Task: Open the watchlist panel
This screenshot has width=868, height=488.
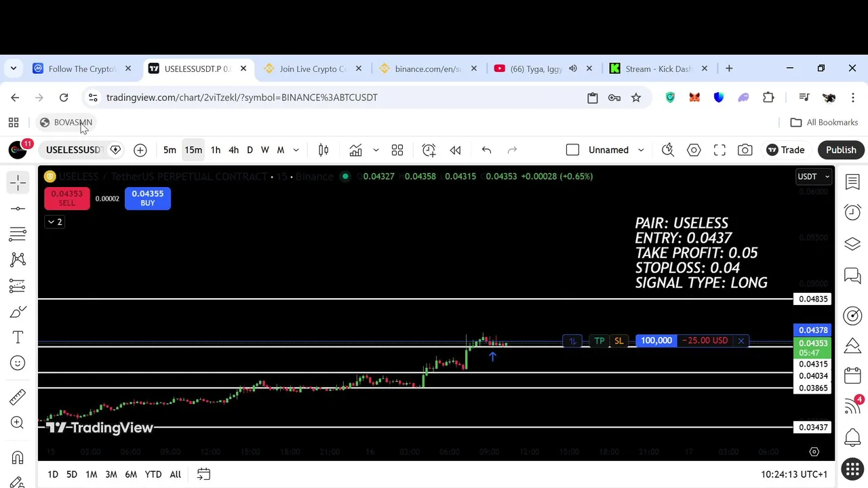Action: pos(852,182)
